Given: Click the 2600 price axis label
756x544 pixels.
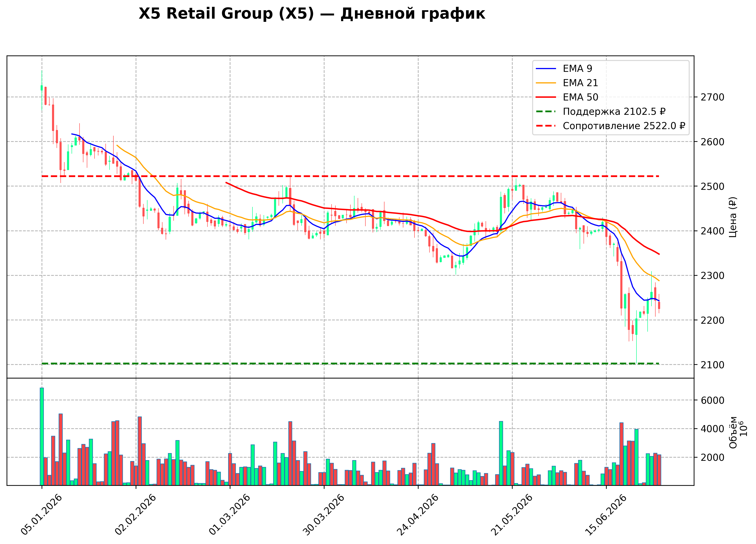Looking at the screenshot, I should 712,142.
